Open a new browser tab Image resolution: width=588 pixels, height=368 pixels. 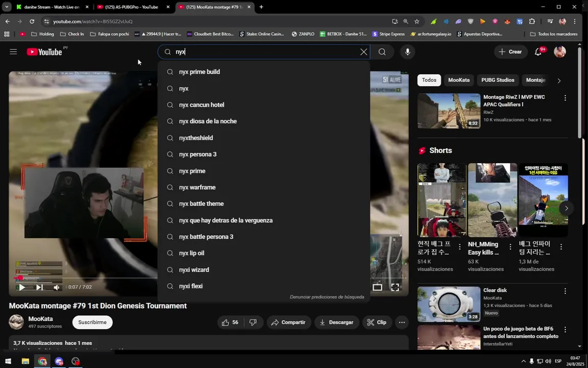point(261,7)
